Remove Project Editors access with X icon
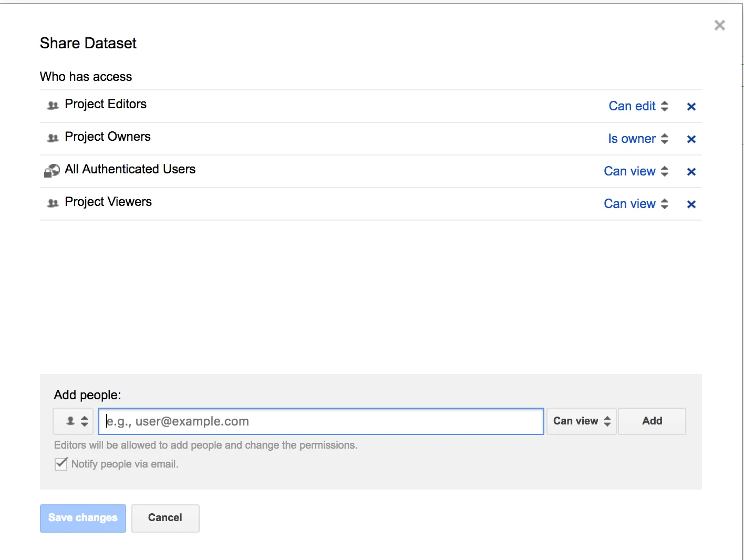Screen dimensions: 744x560 [691, 107]
